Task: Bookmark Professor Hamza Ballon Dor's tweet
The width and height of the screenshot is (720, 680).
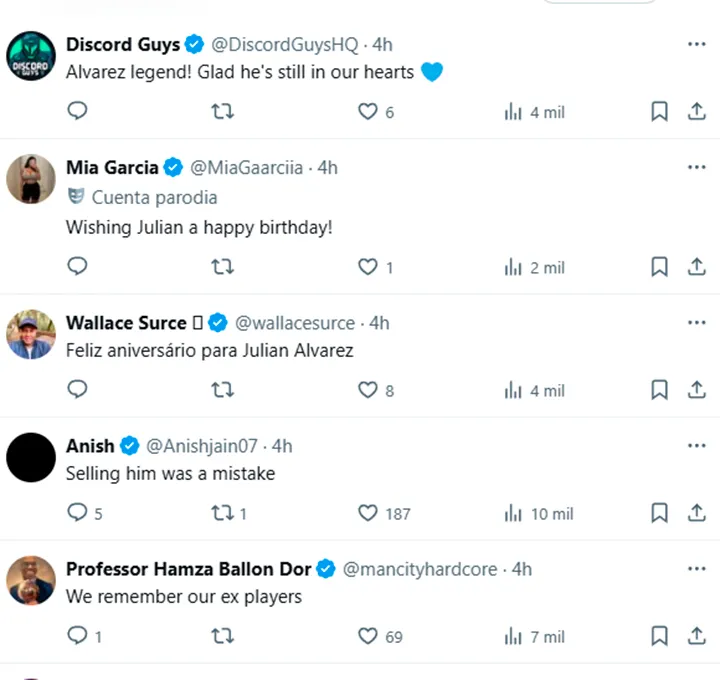Action: point(659,636)
